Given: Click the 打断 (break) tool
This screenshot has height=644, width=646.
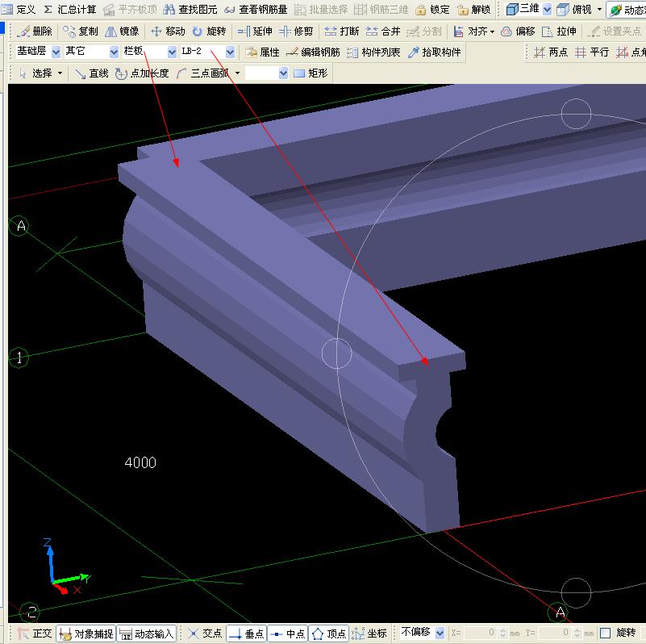Looking at the screenshot, I should [341, 31].
